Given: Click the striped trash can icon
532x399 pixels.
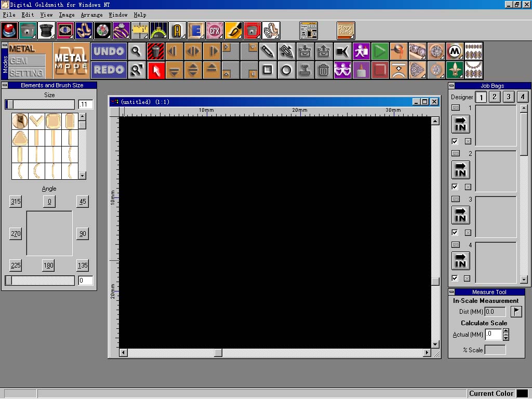Looking at the screenshot, I should [x=156, y=51].
